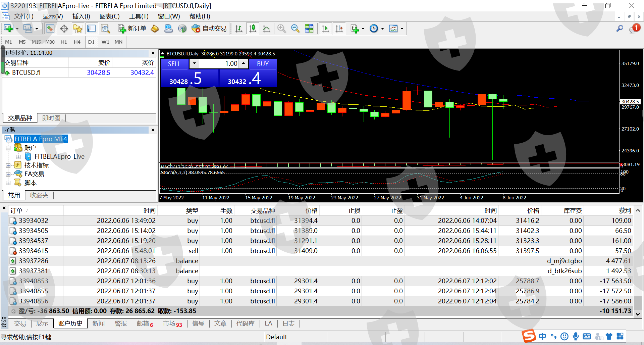This screenshot has width=644, height=345.
Task: Switch chart to bar chart
Action: click(238, 29)
